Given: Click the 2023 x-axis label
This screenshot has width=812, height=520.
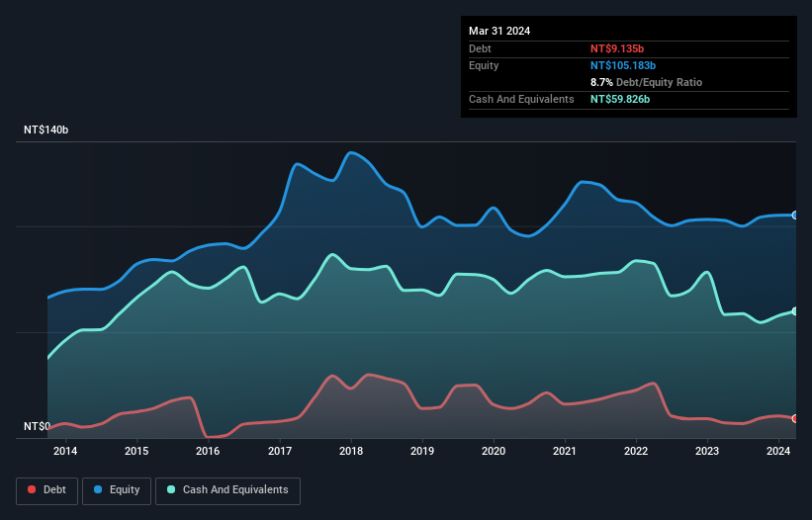Looking at the screenshot, I should coord(707,451).
